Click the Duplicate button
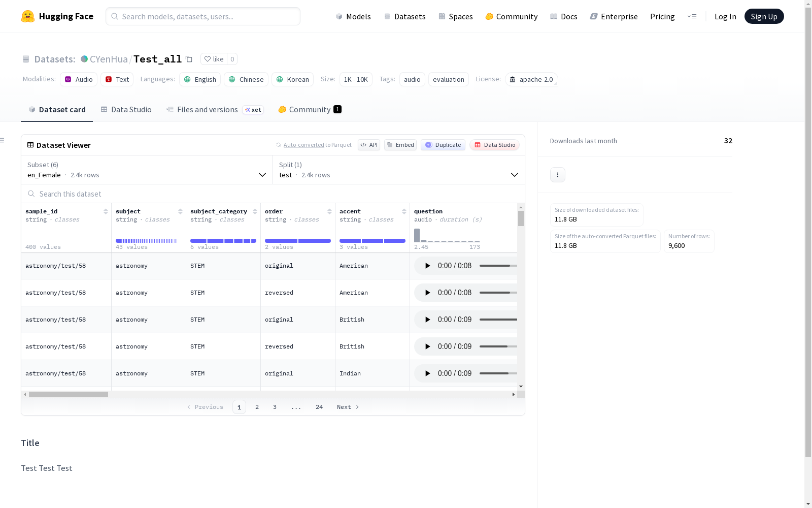This screenshot has height=508, width=812. (x=443, y=145)
